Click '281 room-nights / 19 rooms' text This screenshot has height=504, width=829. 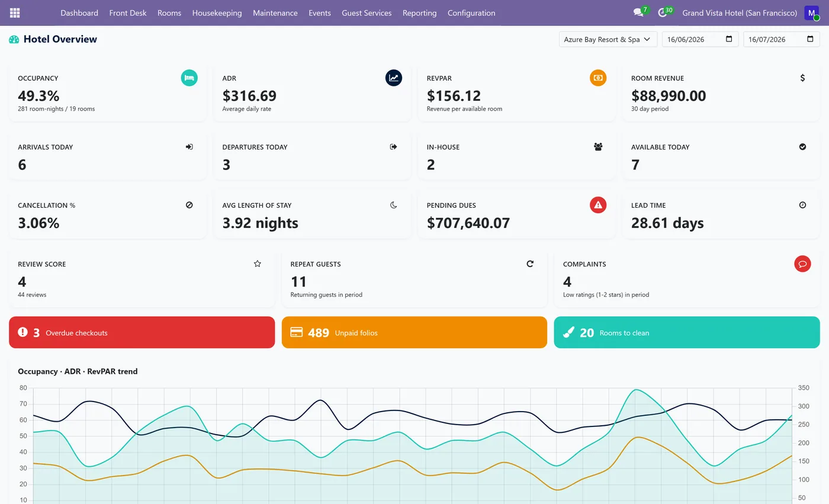click(56, 108)
